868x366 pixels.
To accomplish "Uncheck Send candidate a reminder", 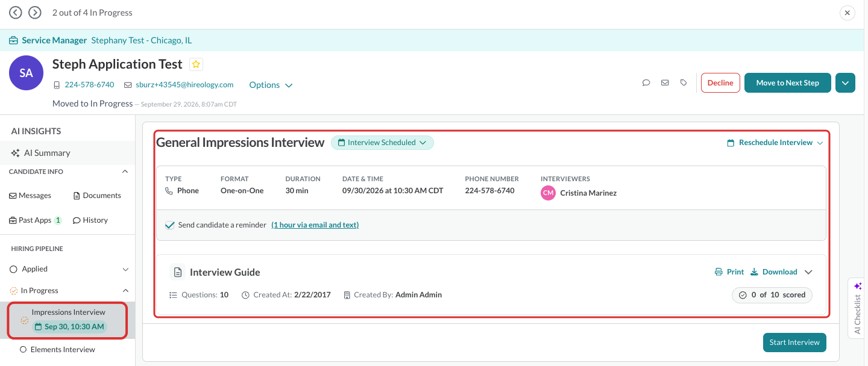I will 170,225.
